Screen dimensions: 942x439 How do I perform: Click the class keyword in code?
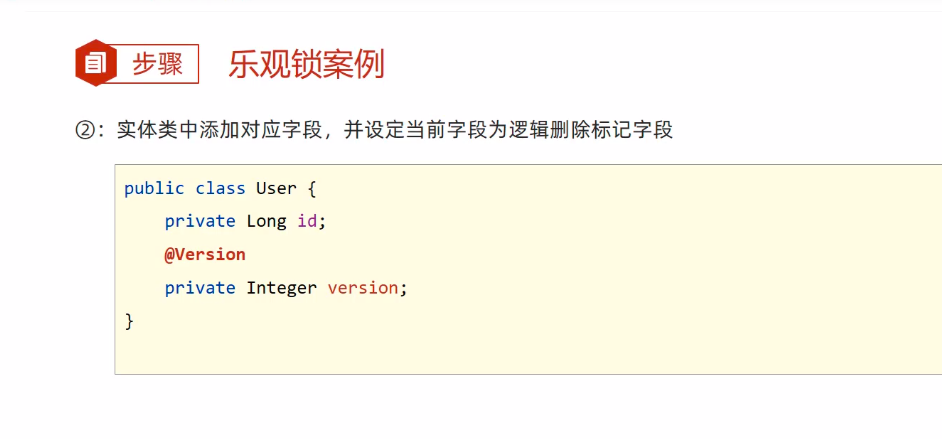220,188
